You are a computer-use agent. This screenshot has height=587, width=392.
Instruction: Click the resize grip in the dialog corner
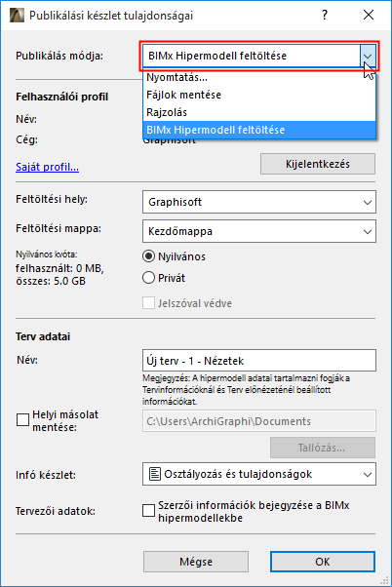pyautogui.click(x=384, y=580)
